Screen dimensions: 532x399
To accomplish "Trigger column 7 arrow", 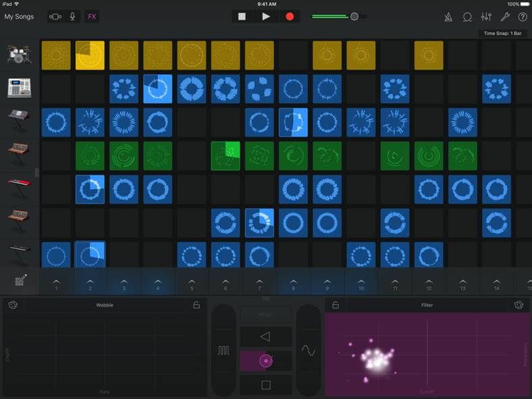I will (x=259, y=284).
